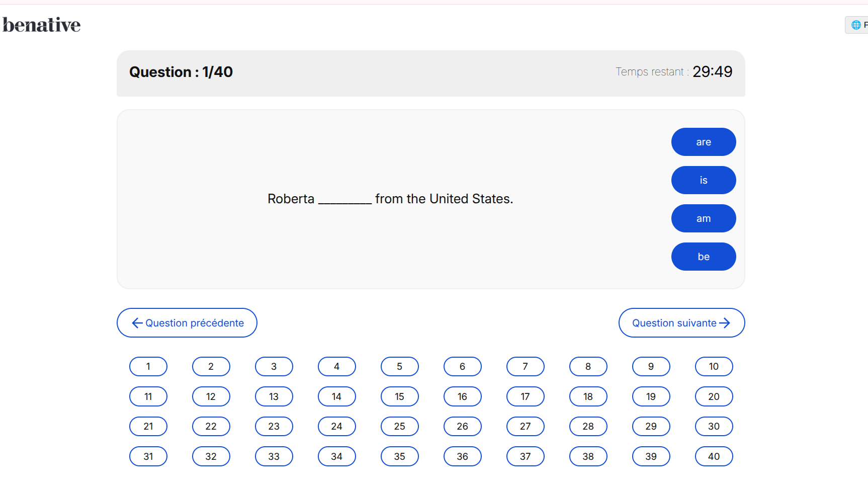Screen dimensions: 868x491
Task: Go to question 20
Action: [714, 396]
